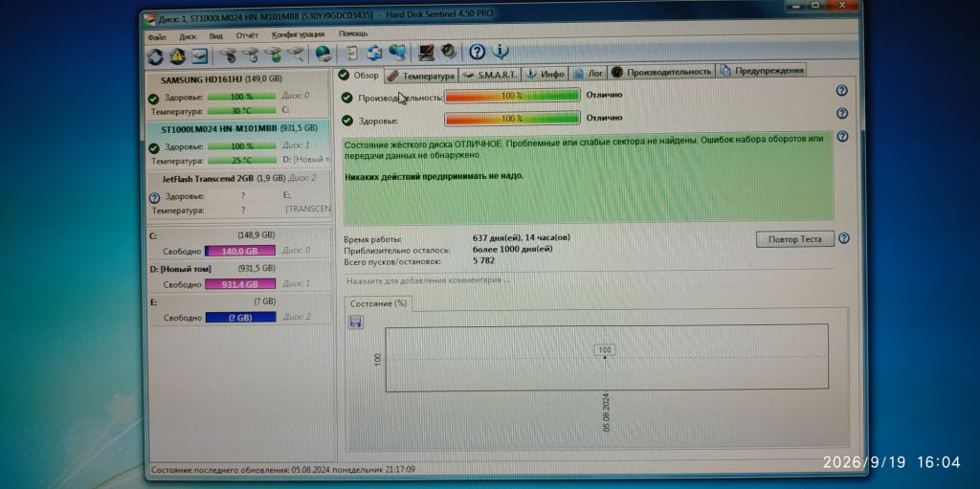
Task: Switch to the Лог tab
Action: 589,73
